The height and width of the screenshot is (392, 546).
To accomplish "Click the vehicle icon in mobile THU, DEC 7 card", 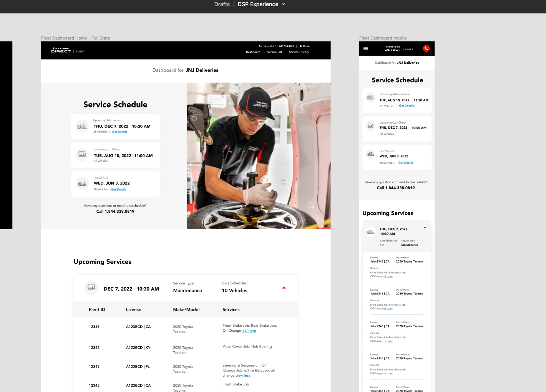I will [x=370, y=232].
